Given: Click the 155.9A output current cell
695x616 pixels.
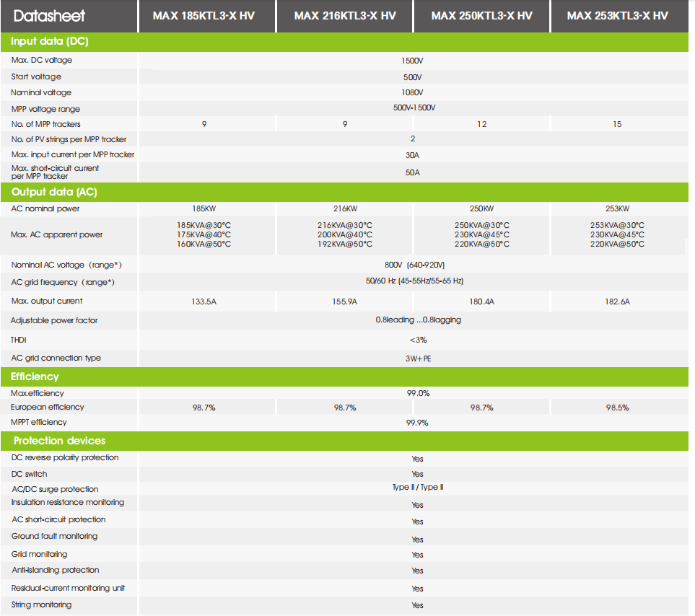Looking at the screenshot, I should point(345,302).
